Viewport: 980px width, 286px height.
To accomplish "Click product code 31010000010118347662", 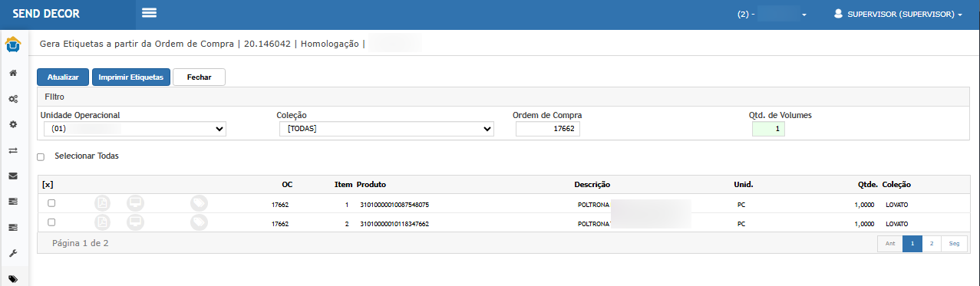I will pyautogui.click(x=394, y=224).
